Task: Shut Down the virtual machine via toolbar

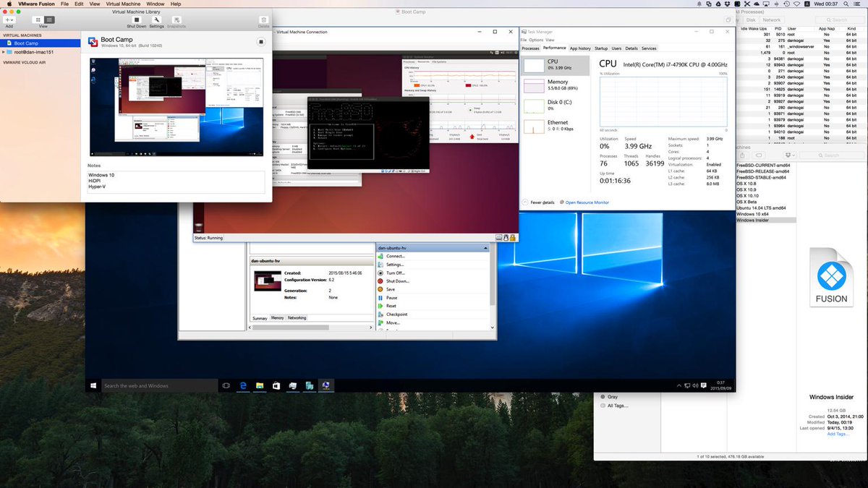Action: click(136, 20)
